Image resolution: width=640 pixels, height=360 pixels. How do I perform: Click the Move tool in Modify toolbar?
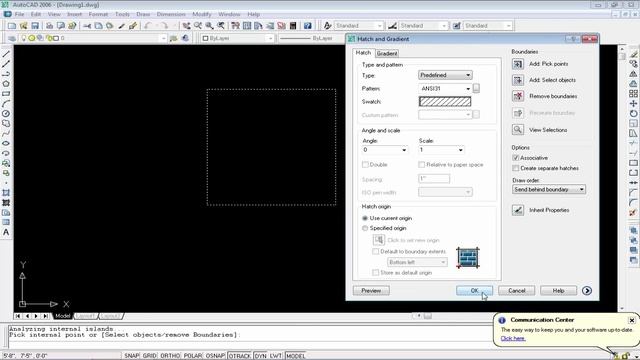pos(633,104)
